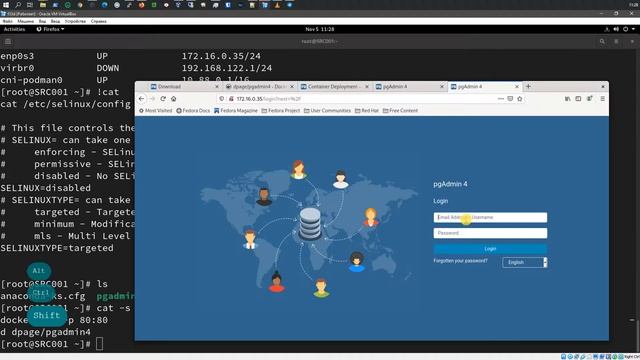640x360 pixels.
Task: Open a new Firefox tab with plus button
Action: tap(528, 87)
